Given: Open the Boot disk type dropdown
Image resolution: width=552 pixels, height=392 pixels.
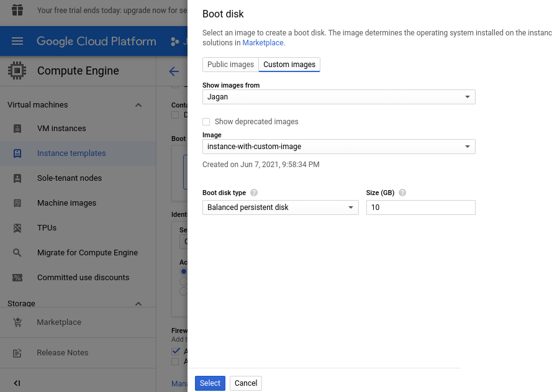Looking at the screenshot, I should click(x=280, y=207).
